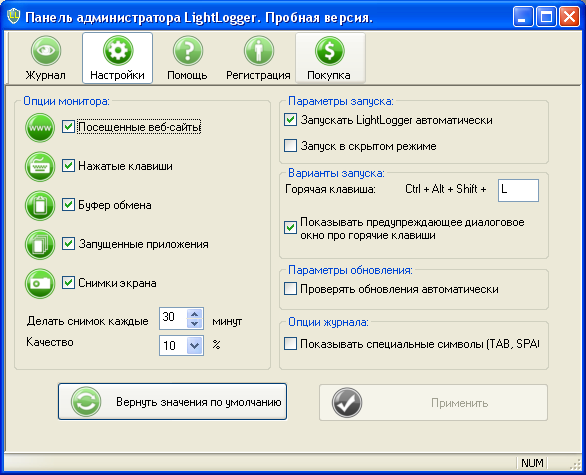Screen dimensions: 586x475
Task: Click the Опции монитора group title
Action: (x=67, y=101)
